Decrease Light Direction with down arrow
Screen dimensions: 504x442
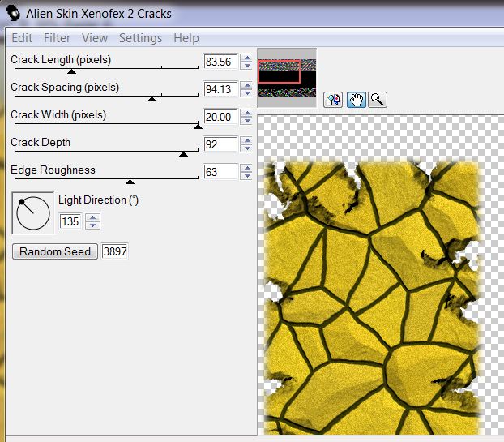[x=93, y=225]
